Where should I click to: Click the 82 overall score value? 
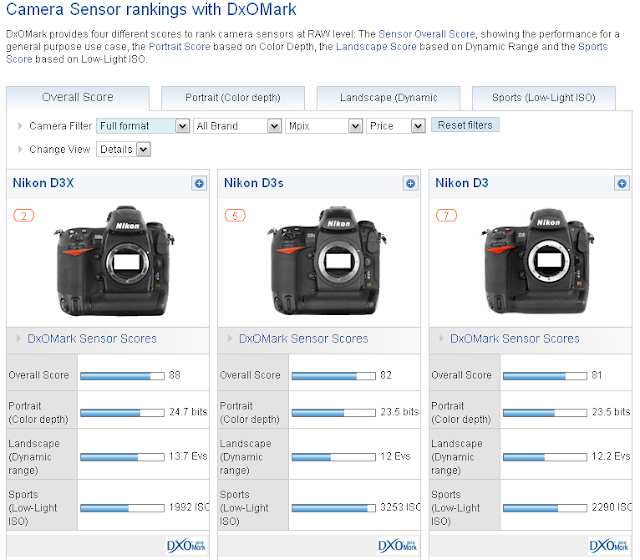click(386, 375)
